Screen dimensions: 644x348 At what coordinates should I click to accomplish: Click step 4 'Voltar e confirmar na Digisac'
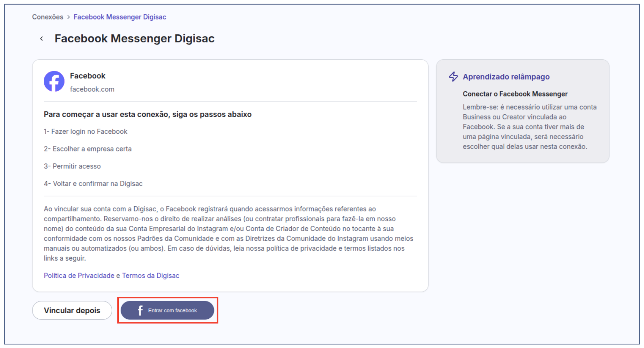93,184
